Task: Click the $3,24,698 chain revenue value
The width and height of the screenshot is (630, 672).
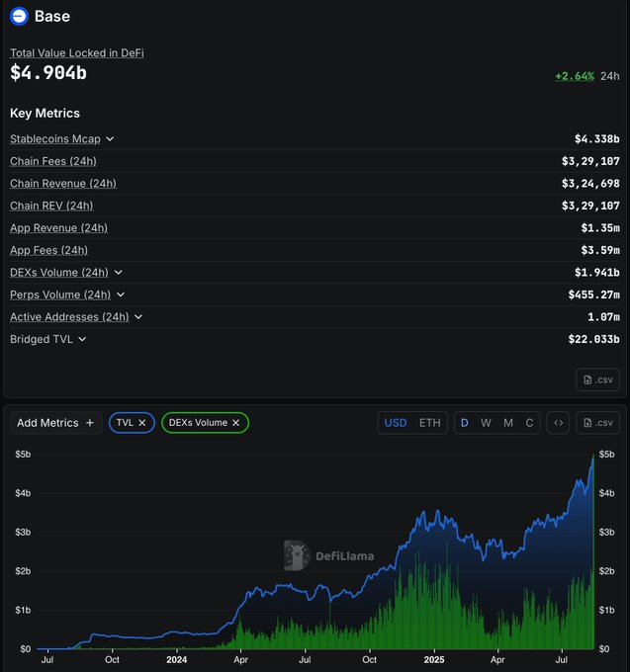Action: (590, 184)
